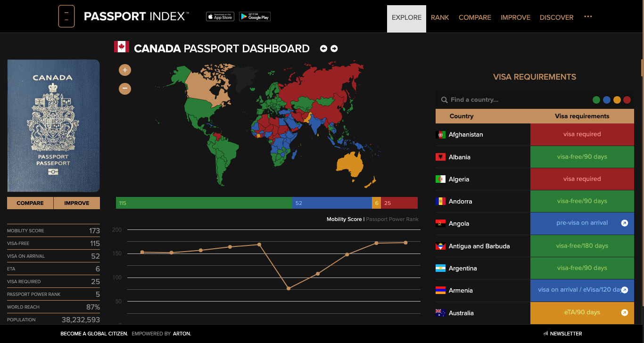Open the DISCOVER menu item
This screenshot has width=644, height=343.
point(557,17)
